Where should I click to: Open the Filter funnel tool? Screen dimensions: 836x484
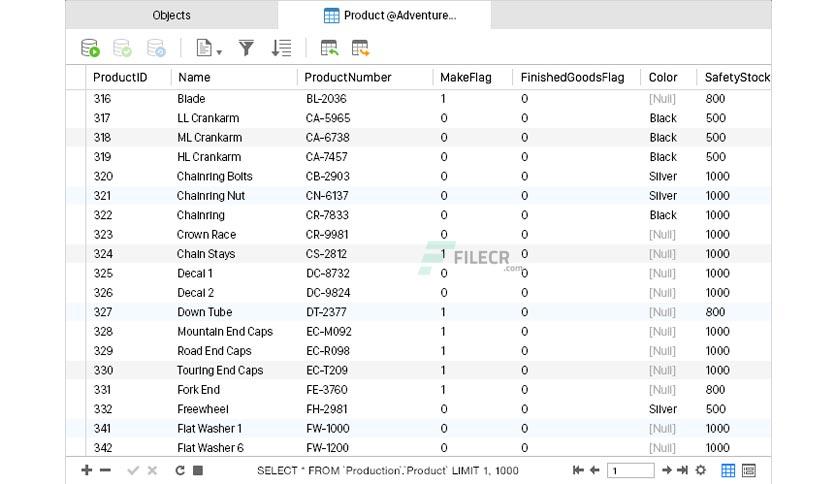[x=246, y=48]
